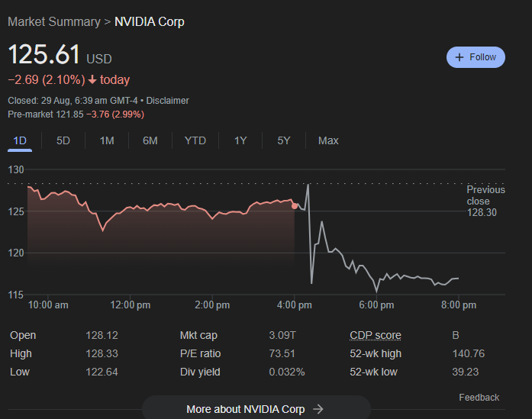The image size is (532, 419).
Task: Click the Feedback link
Action: pyautogui.click(x=479, y=398)
